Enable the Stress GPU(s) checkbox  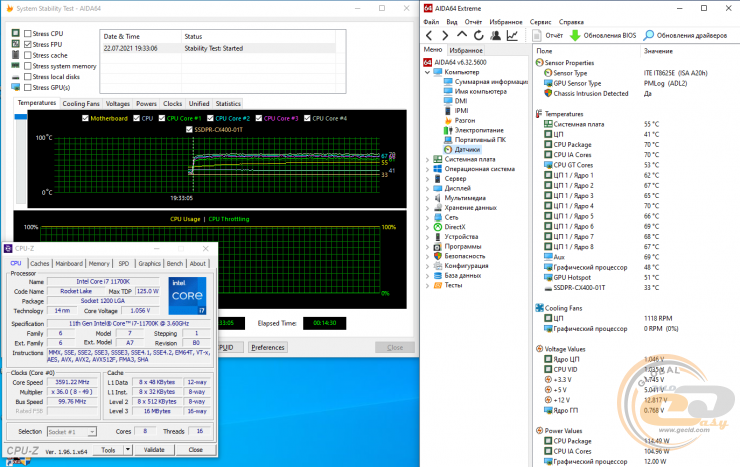(x=28, y=88)
